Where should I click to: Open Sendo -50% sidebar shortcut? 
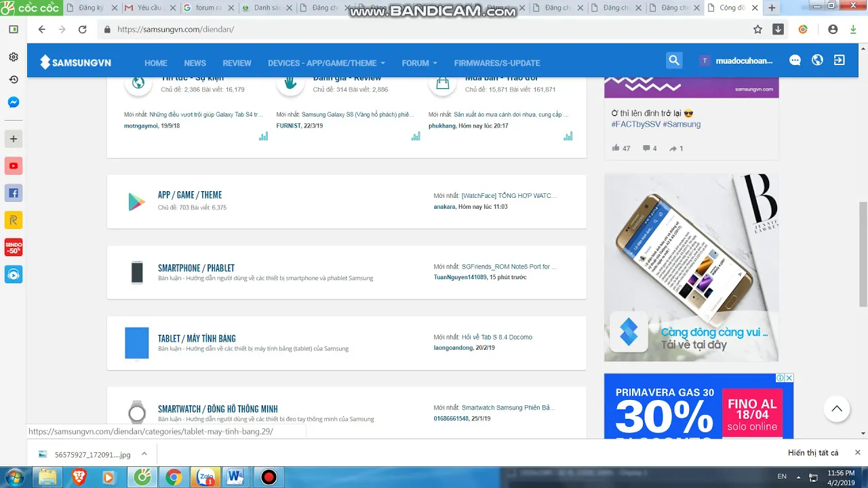click(x=14, y=247)
